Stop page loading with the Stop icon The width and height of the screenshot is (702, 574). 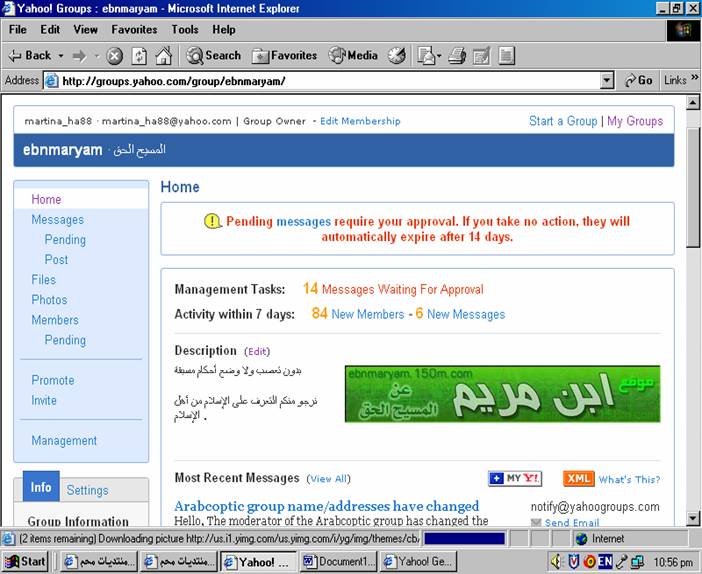click(114, 56)
